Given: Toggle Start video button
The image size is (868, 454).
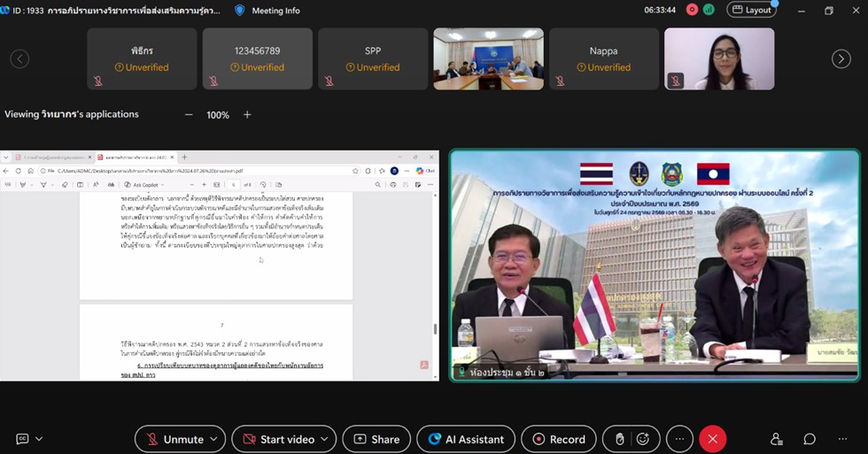Looking at the screenshot, I should click(278, 439).
